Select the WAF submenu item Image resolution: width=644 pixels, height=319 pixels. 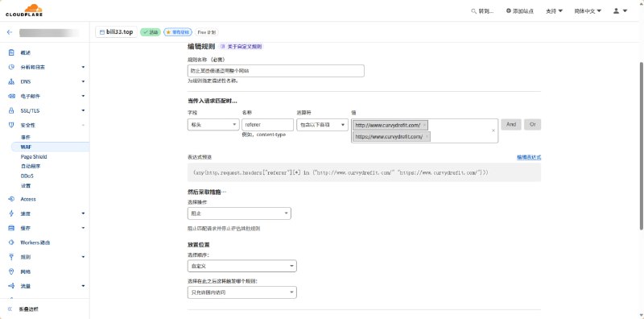[x=27, y=147]
